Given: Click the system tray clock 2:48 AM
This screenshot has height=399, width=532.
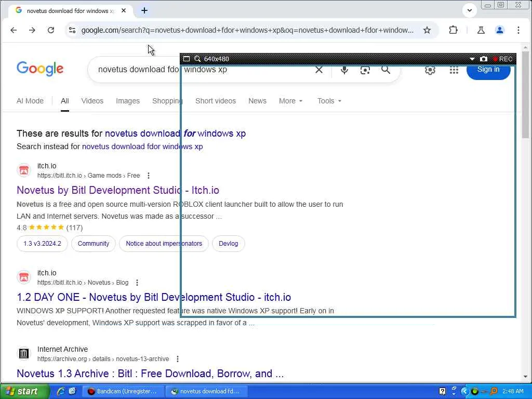Looking at the screenshot, I should click(x=513, y=391).
